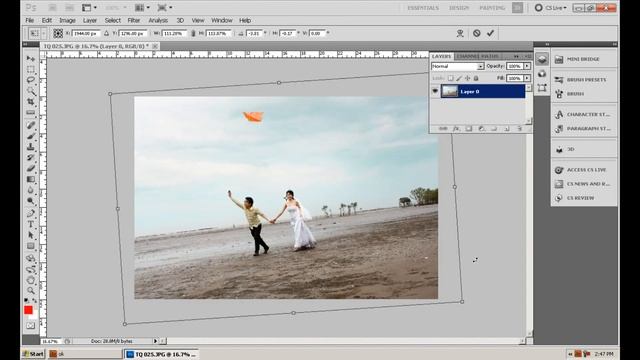Click the Layer 0 thumbnail
This screenshot has width=640, height=360.
tap(449, 91)
